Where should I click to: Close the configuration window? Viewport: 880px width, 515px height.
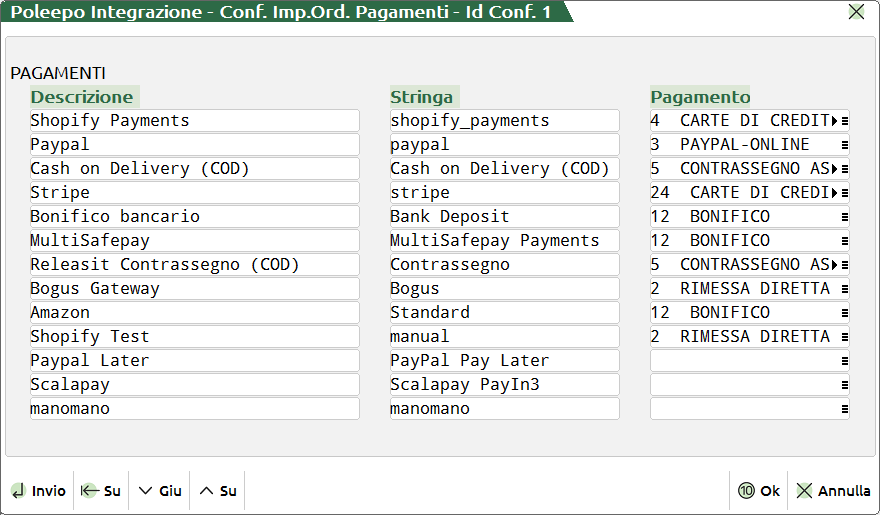click(x=856, y=12)
